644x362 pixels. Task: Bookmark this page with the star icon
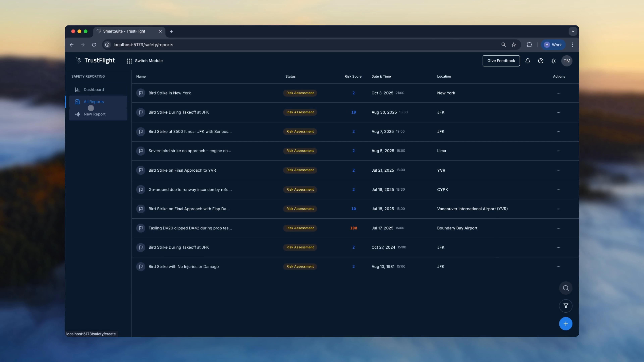(514, 45)
